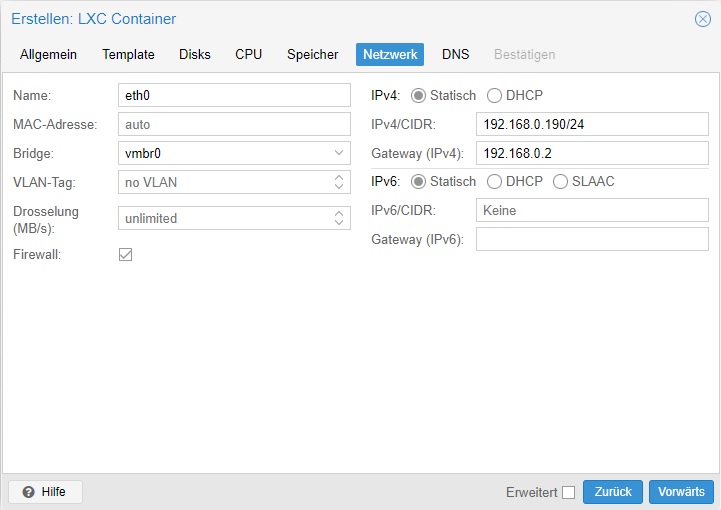Select IPv6 SLAAC radio button

tap(561, 182)
